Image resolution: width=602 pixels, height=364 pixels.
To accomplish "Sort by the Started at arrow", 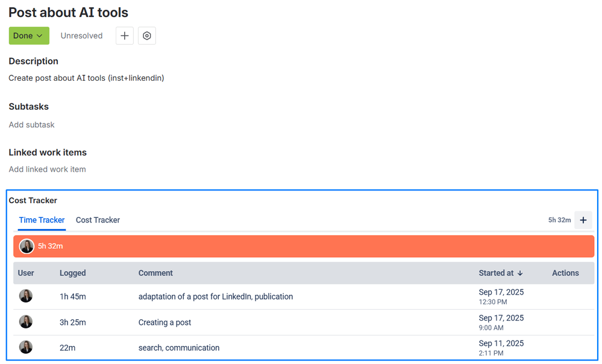I will coord(520,273).
